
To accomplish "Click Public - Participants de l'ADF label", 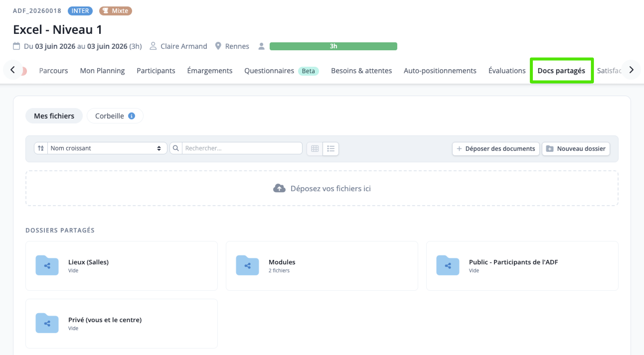I will [513, 262].
